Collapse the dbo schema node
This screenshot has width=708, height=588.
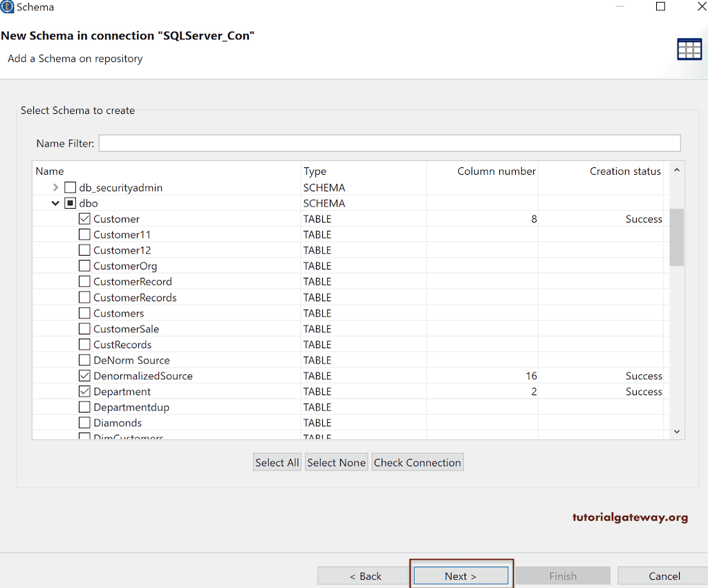pyautogui.click(x=55, y=202)
